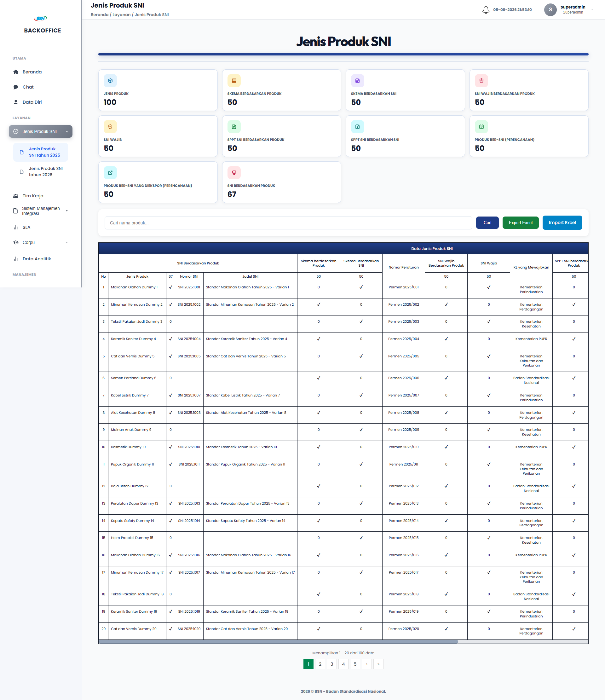
Task: Click the Jenis Produk cube card icon
Action: coord(110,81)
